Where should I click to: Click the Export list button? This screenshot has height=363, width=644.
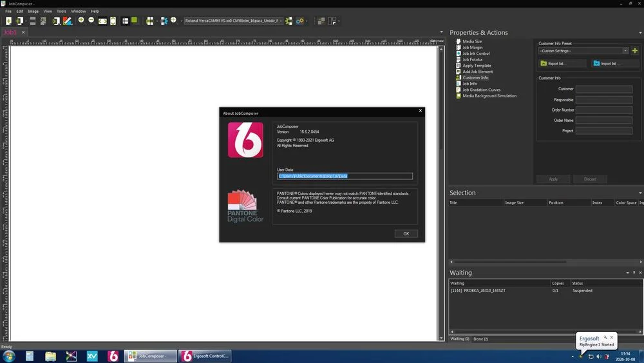click(x=562, y=63)
